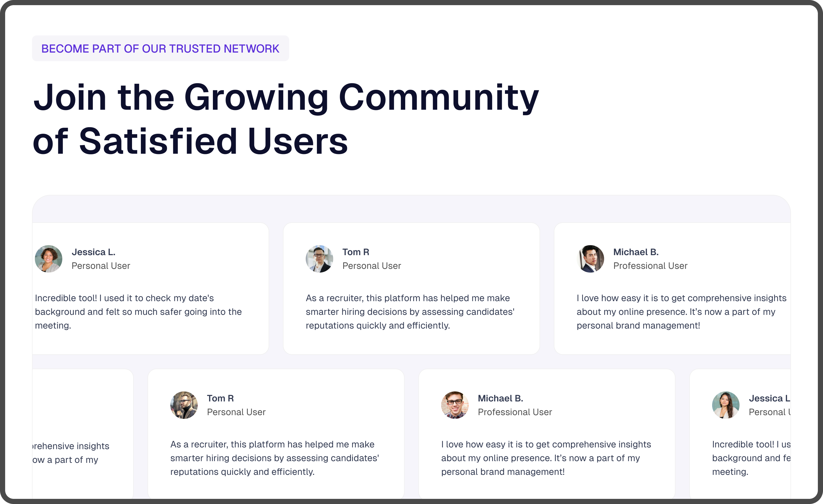
Task: Click top-row Michael B.'s dark-haired avatar
Action: tap(590, 259)
